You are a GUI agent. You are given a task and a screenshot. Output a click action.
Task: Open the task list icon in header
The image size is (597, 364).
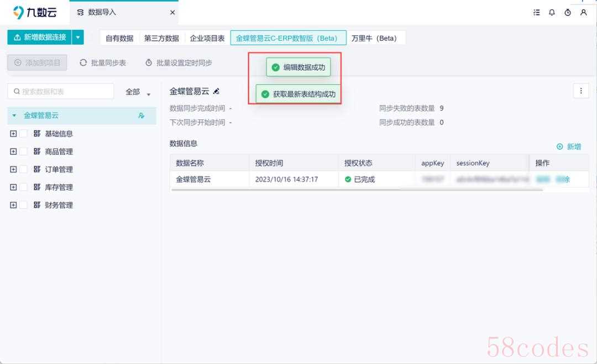[x=536, y=13]
